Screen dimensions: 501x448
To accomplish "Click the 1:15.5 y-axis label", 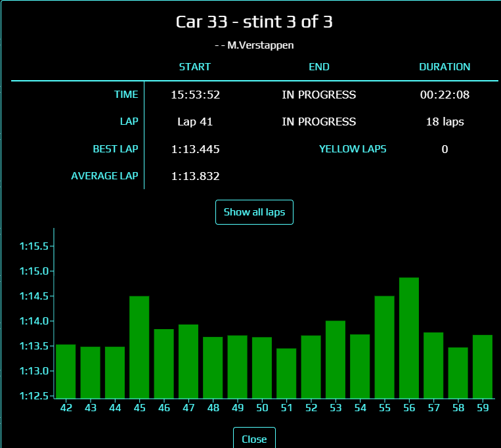I will 34,246.
